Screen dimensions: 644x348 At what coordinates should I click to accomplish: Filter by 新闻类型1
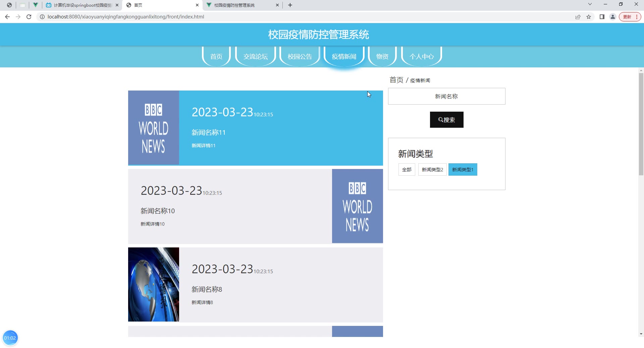(463, 170)
